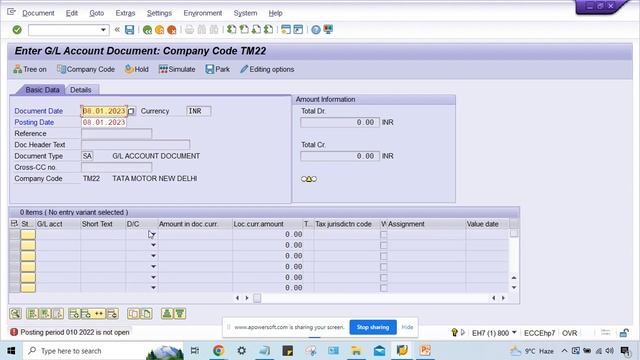
Task: Click the Hold button
Action: tap(137, 69)
